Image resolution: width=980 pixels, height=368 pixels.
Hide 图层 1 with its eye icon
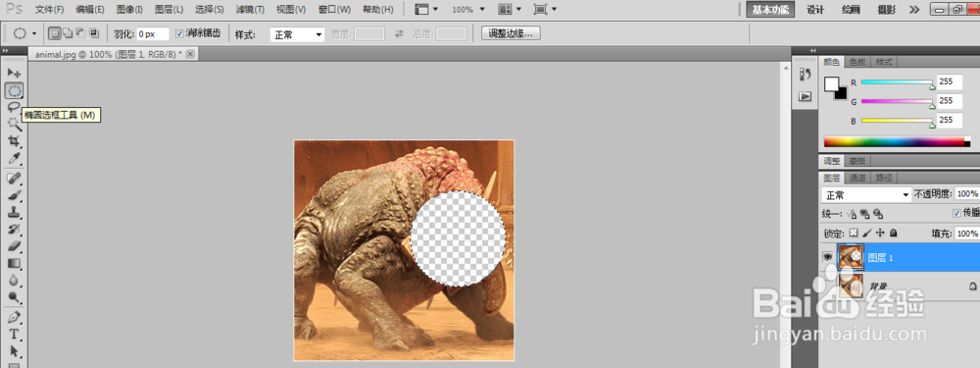(x=827, y=258)
